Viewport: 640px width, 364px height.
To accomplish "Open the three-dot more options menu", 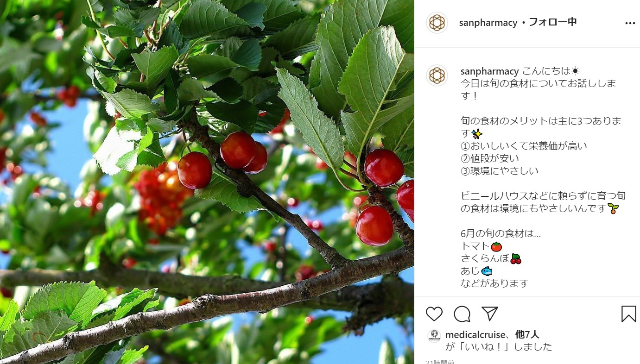I will [630, 23].
